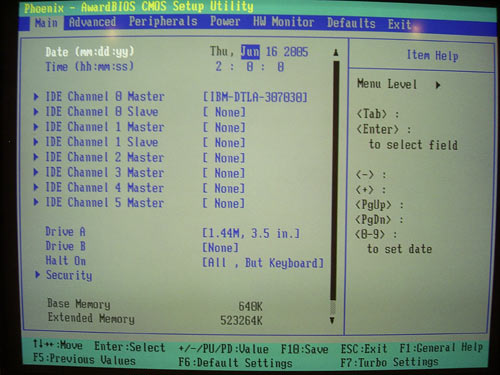This screenshot has width=500, height=375.
Task: Go to the Defaults tab
Action: [x=351, y=23]
